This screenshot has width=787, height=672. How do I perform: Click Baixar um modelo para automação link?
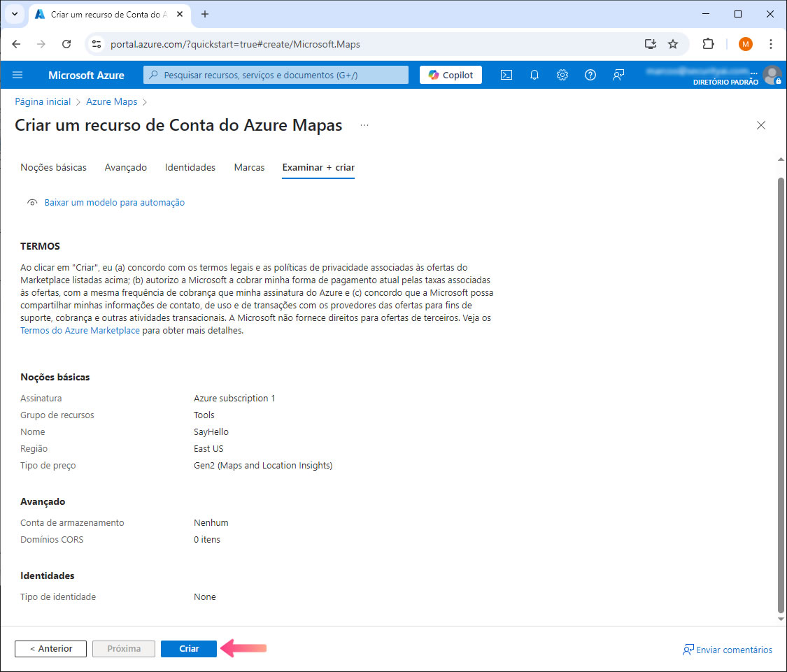tap(115, 202)
